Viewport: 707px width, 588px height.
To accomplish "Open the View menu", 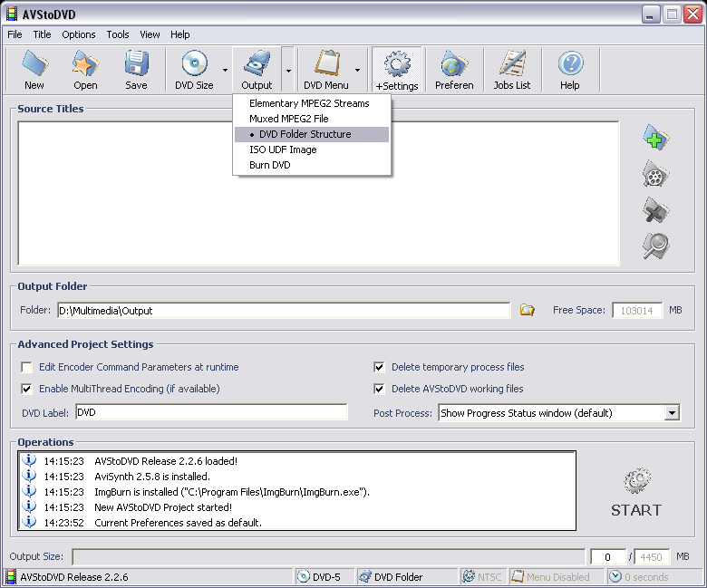I will coord(150,34).
